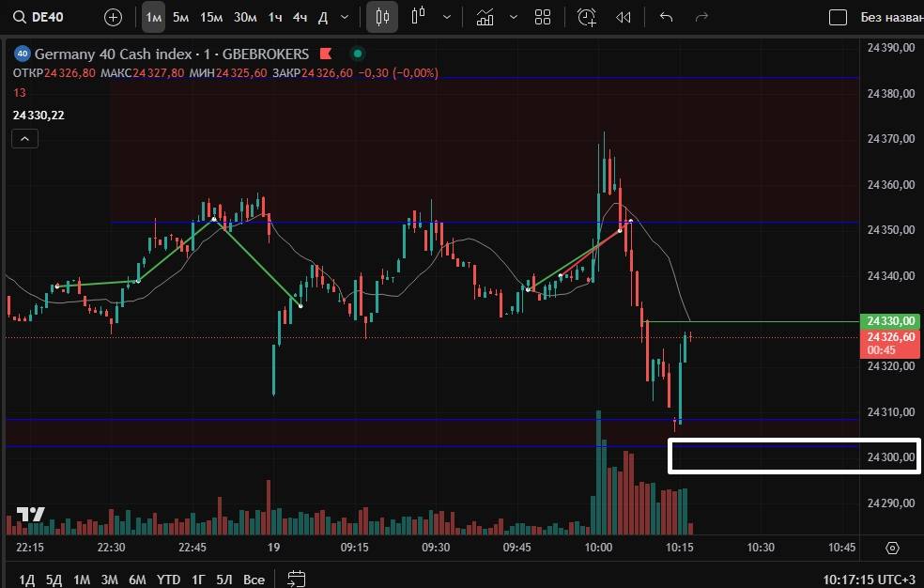The width and height of the screenshot is (924, 588).
Task: Open the go-to-date calendar icon
Action: (x=297, y=579)
